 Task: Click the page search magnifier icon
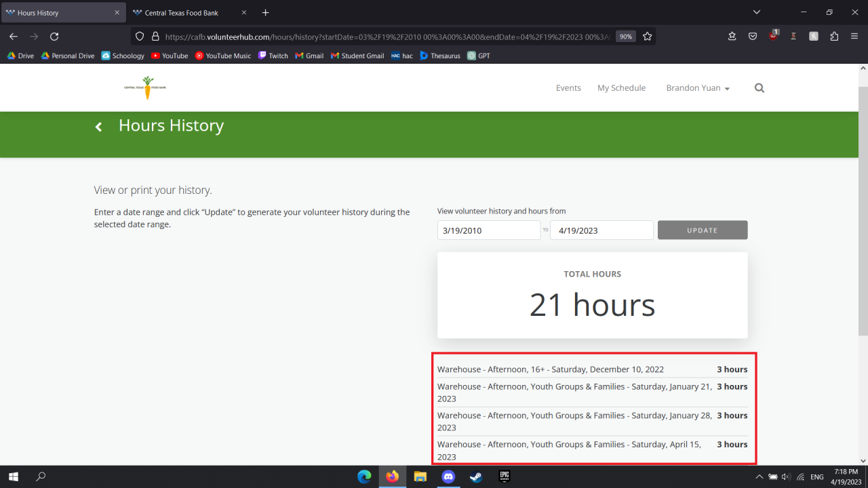pos(759,88)
